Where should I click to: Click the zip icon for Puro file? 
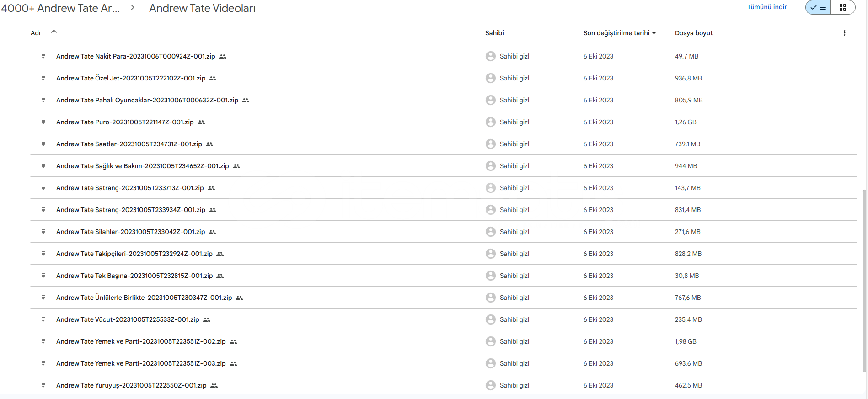click(x=43, y=122)
